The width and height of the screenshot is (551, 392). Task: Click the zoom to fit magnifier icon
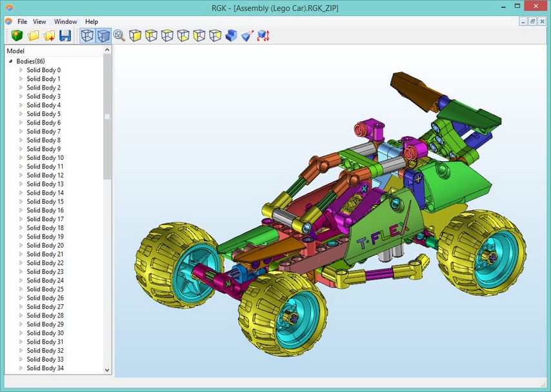click(x=119, y=36)
